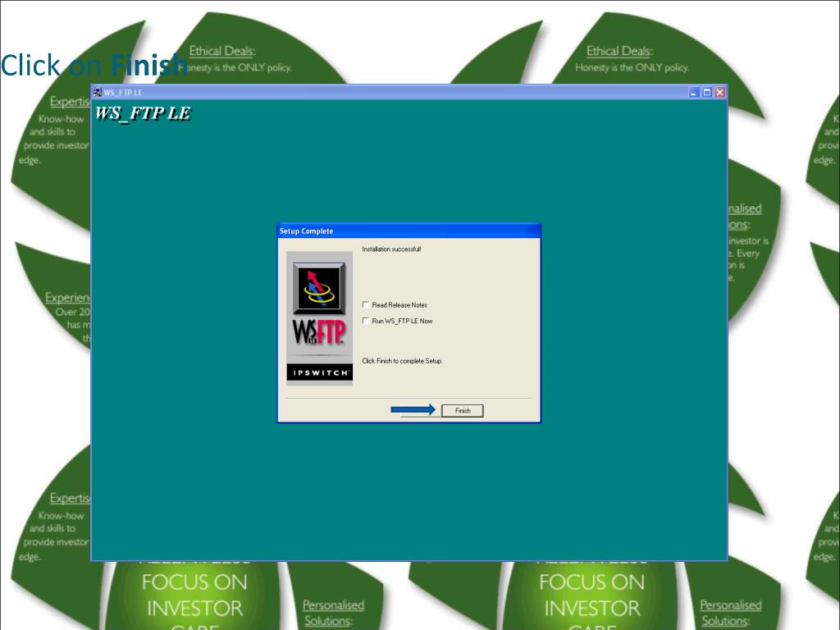Click the WS_FTP LE title bar icon
Image resolution: width=840 pixels, height=630 pixels.
98,92
